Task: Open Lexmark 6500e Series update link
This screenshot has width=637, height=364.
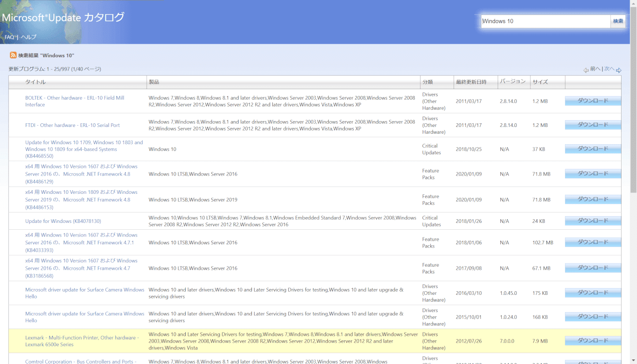Action: [x=82, y=341]
